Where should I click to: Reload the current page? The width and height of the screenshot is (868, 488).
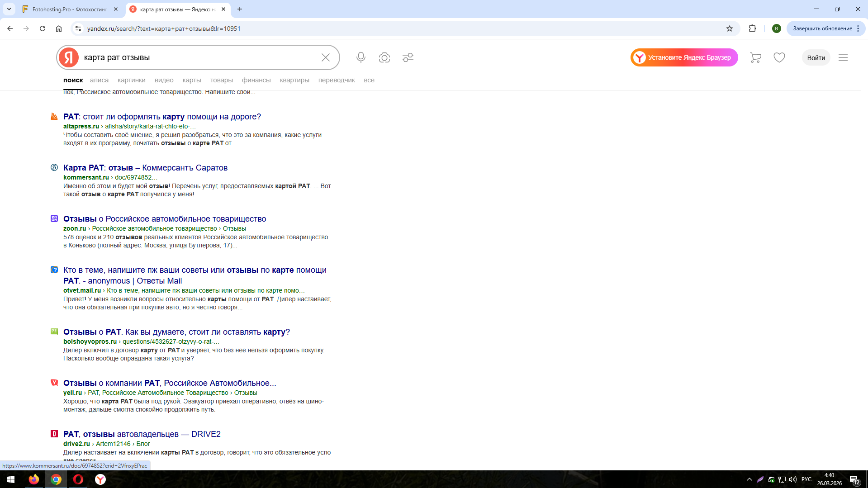43,28
